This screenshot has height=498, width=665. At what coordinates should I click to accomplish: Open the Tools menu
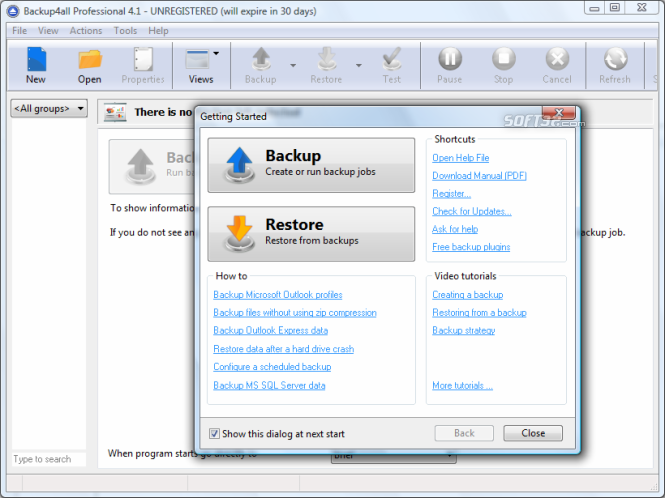click(x=125, y=31)
